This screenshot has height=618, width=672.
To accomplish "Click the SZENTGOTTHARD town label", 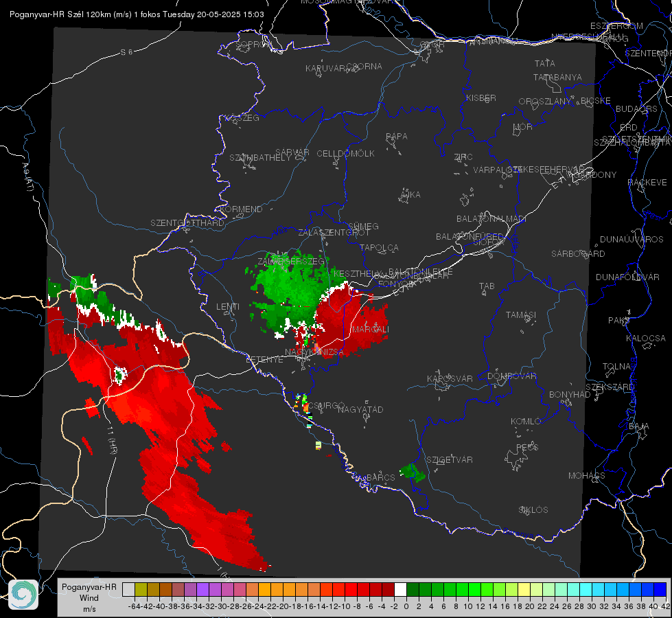I will pos(187,223).
